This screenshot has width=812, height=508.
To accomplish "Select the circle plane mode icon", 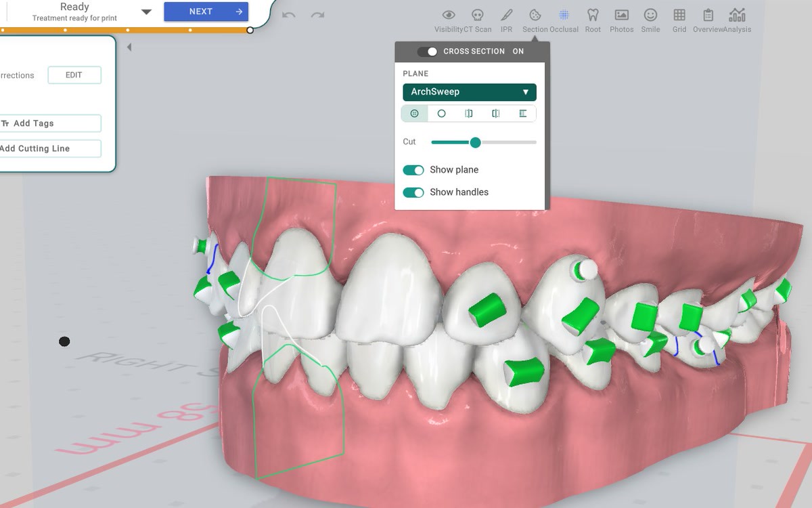I will tap(442, 114).
